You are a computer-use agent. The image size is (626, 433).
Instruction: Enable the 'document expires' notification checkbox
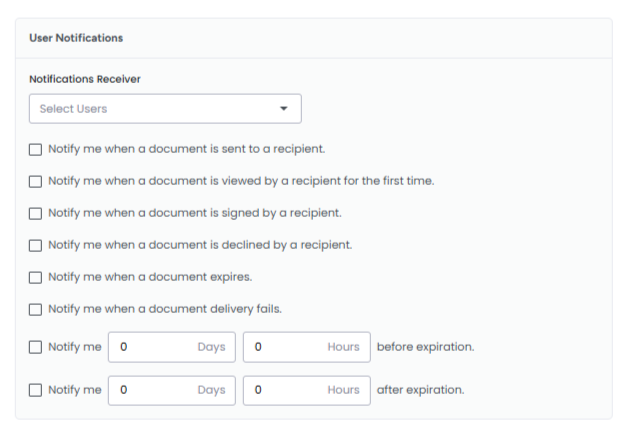pos(35,277)
